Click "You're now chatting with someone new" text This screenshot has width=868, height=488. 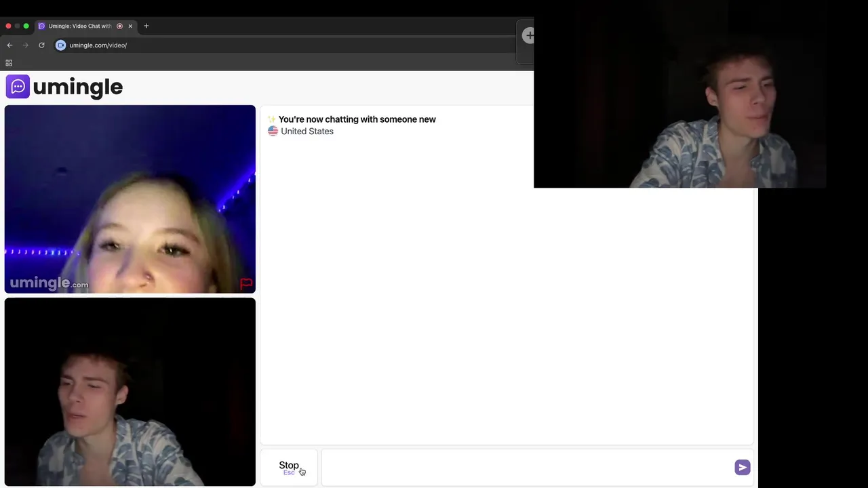tap(357, 119)
